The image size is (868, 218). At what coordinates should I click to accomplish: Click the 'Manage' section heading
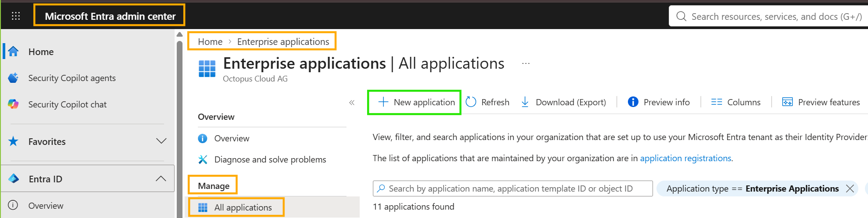click(214, 186)
